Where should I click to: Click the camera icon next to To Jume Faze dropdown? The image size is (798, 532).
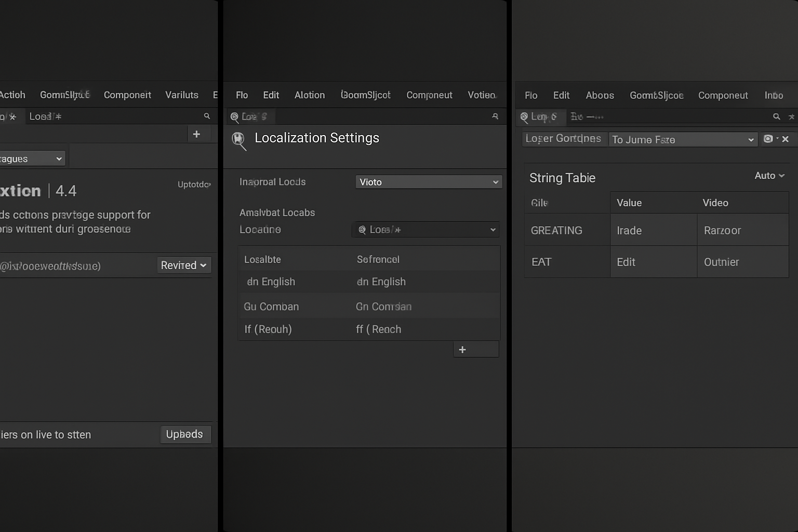(768, 139)
